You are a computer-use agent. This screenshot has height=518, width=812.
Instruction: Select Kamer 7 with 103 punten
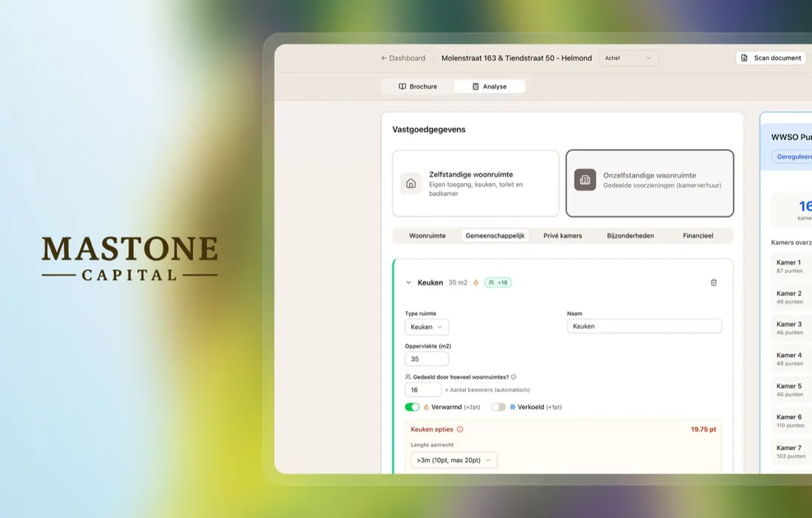coord(791,452)
